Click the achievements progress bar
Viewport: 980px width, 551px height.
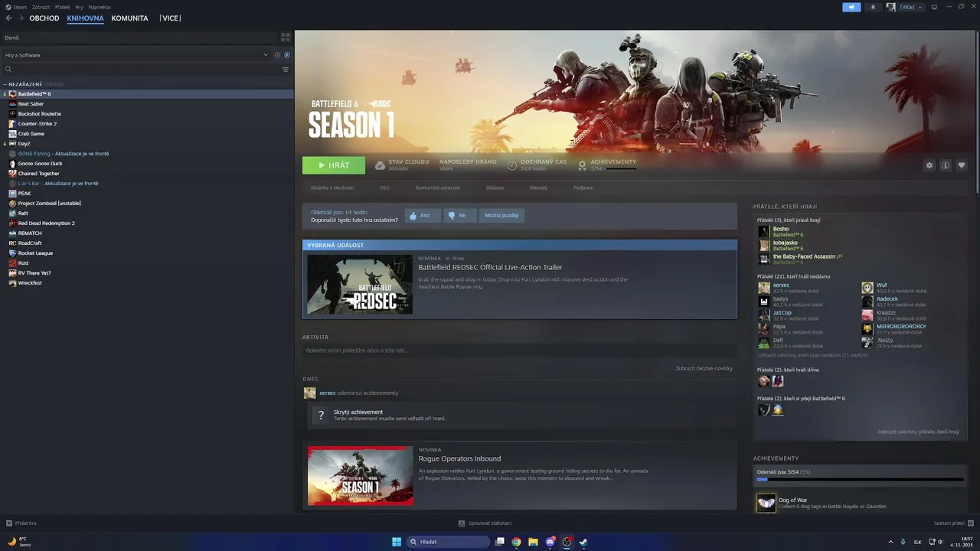(861, 480)
